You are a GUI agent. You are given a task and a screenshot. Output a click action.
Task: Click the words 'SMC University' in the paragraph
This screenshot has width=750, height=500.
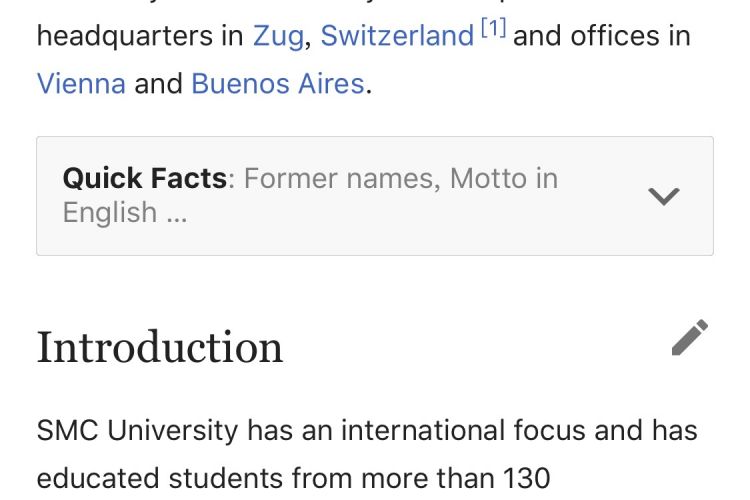pos(137,430)
